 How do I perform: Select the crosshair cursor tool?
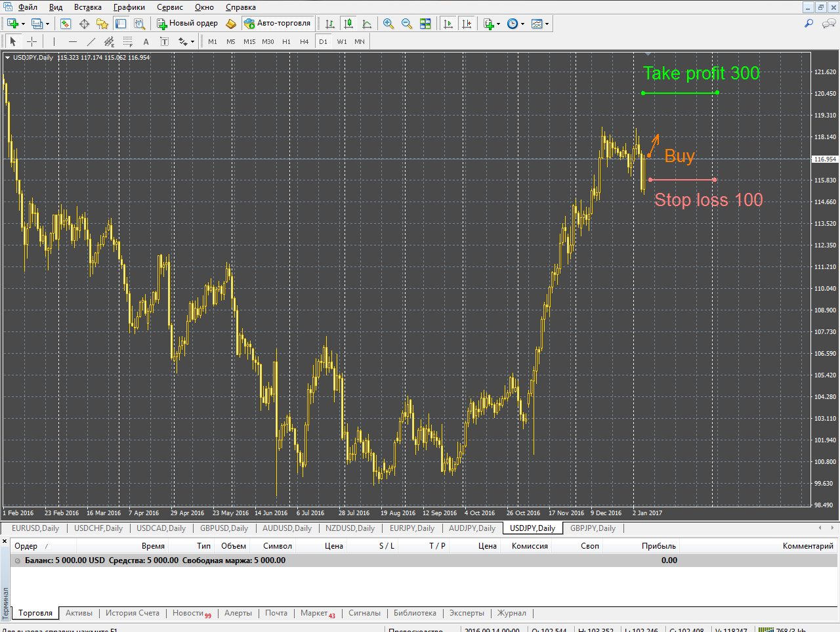[x=31, y=41]
